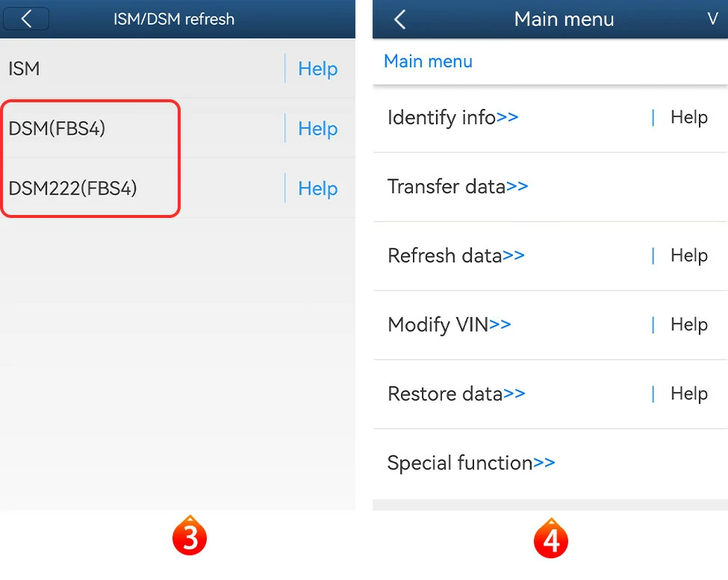Open Help for DSM(FBS4)

[x=317, y=128]
